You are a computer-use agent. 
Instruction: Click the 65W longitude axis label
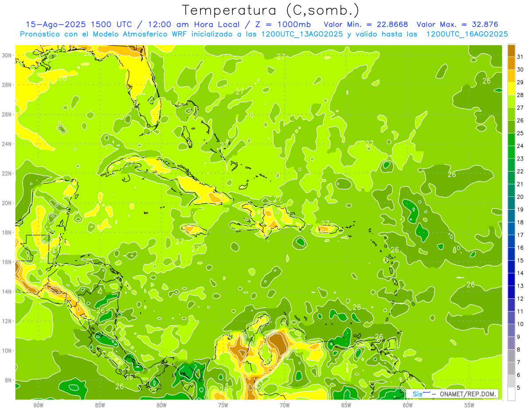pyautogui.click(x=346, y=405)
